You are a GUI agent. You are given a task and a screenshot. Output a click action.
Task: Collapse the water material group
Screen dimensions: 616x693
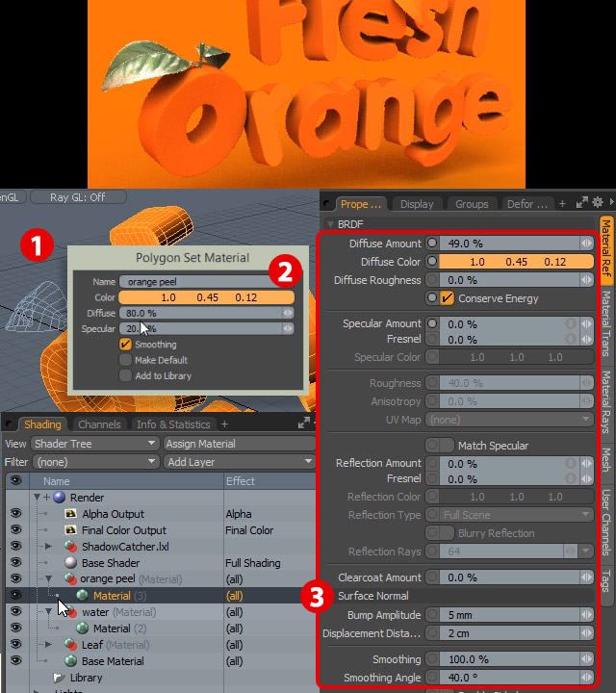[x=49, y=612]
